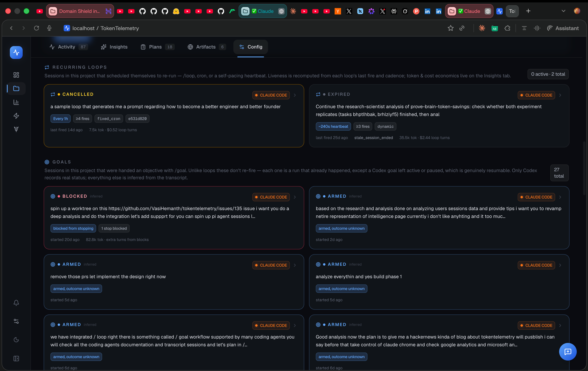Open the trident fork sidebar icon
The image size is (588, 371).
[x=16, y=129]
